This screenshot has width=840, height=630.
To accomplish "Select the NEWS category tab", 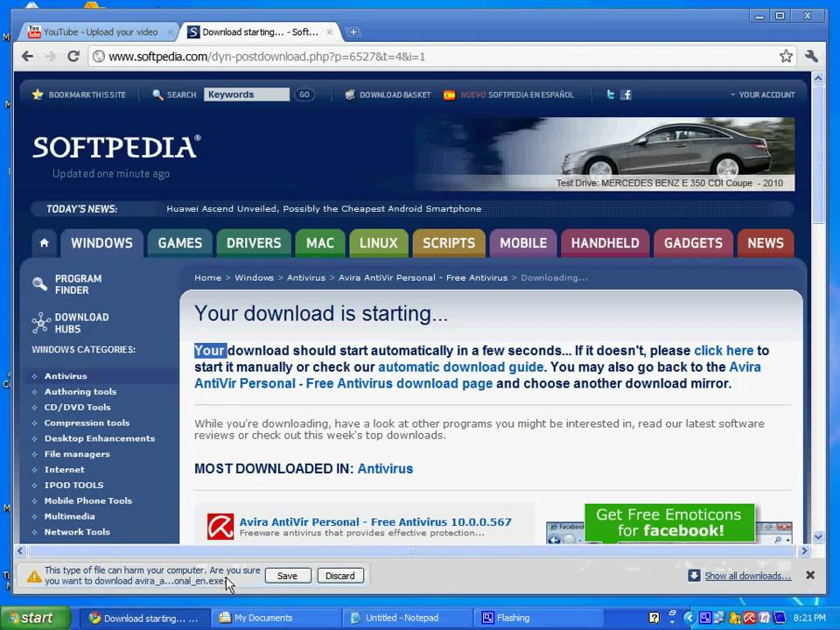I will point(766,243).
